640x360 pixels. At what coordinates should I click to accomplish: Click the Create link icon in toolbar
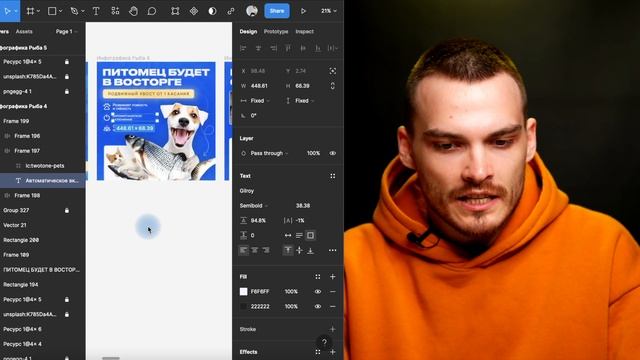[x=231, y=11]
